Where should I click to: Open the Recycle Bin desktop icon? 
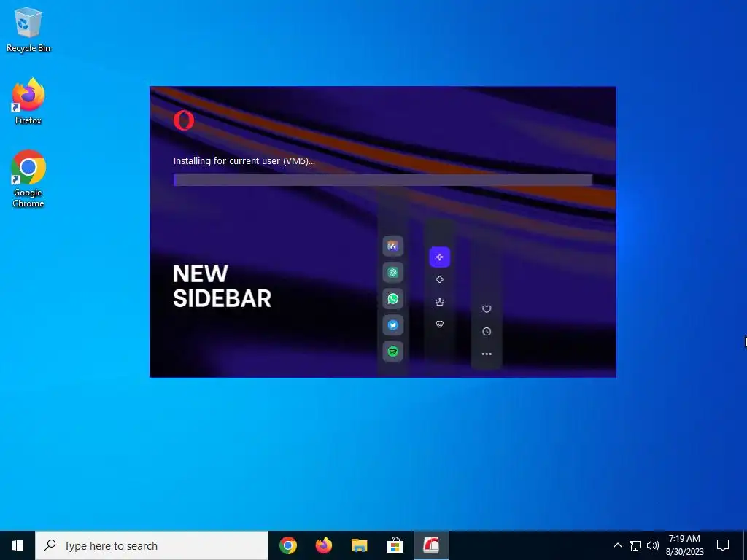[x=28, y=30]
